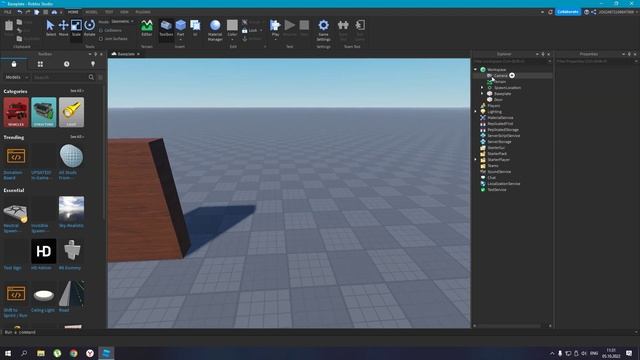Open the Mode Geometric dropdown
Image resolution: width=640 pixels, height=360 pixels.
tap(122, 22)
